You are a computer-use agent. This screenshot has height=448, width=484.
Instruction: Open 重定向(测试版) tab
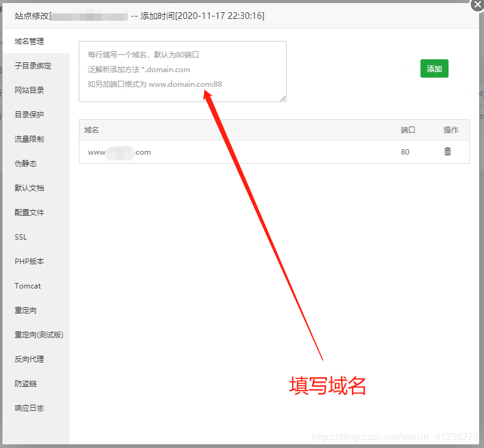36,335
